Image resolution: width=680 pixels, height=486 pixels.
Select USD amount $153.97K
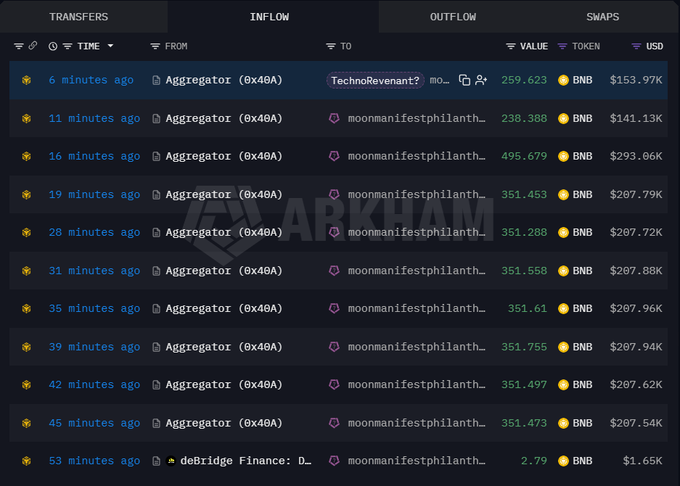[x=636, y=80]
